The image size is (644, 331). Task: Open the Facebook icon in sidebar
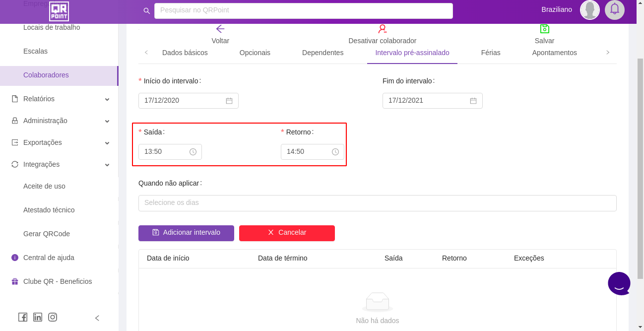point(23,317)
